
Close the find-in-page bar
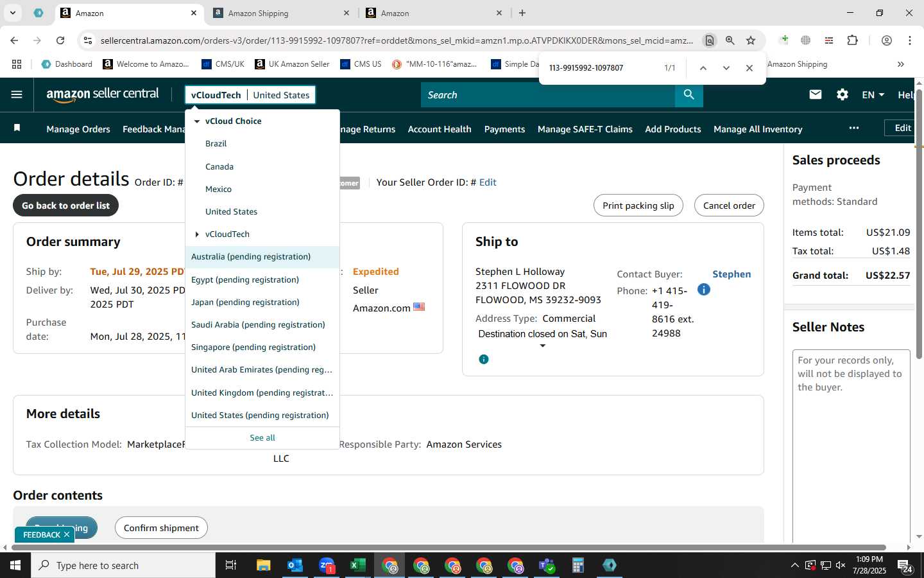(x=749, y=67)
